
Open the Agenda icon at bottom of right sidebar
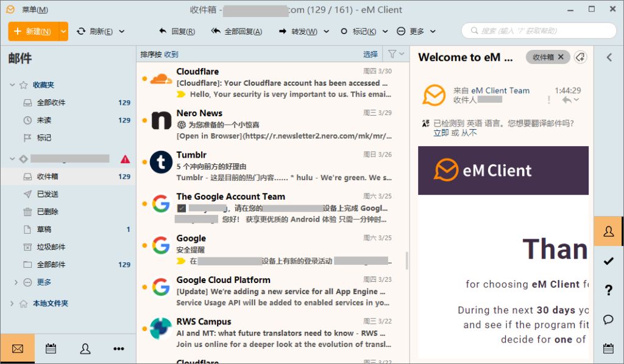pyautogui.click(x=608, y=348)
